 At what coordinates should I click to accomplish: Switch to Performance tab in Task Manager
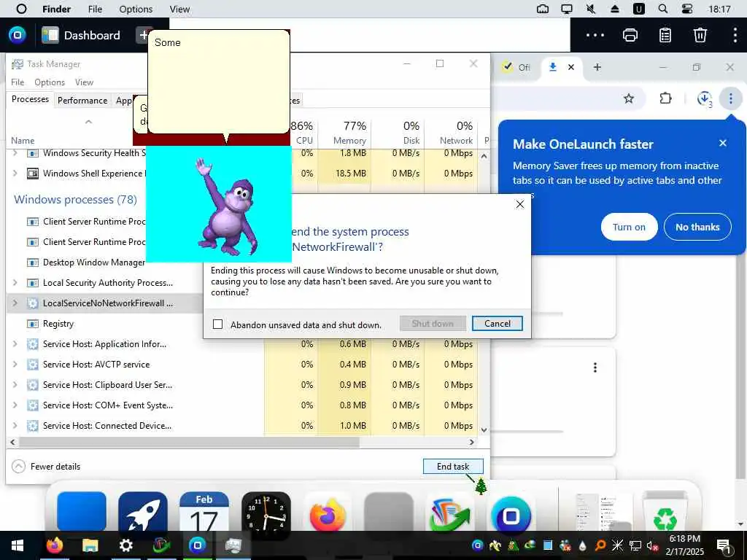coord(82,101)
